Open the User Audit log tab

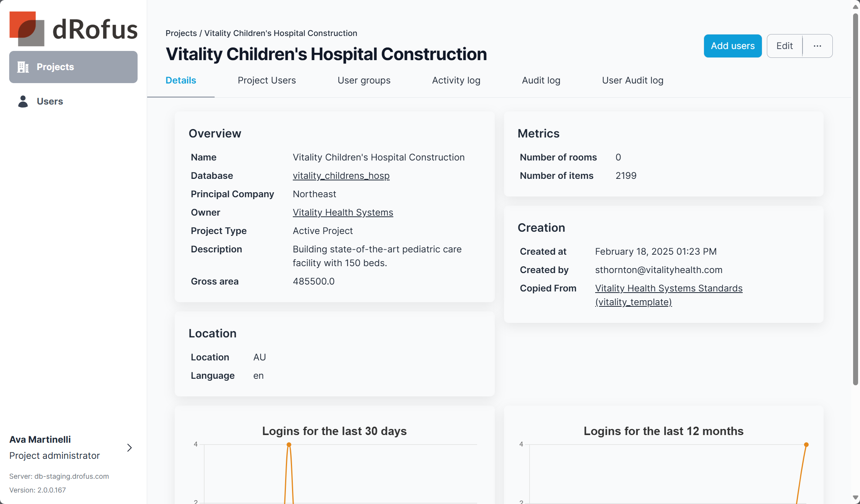tap(632, 80)
